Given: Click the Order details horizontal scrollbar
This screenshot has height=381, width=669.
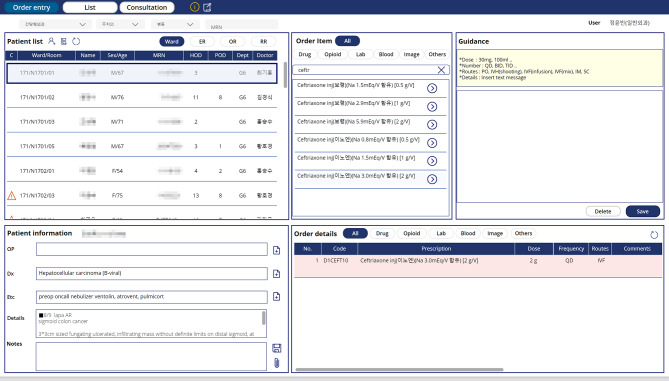Looking at the screenshot, I should click(x=399, y=369).
